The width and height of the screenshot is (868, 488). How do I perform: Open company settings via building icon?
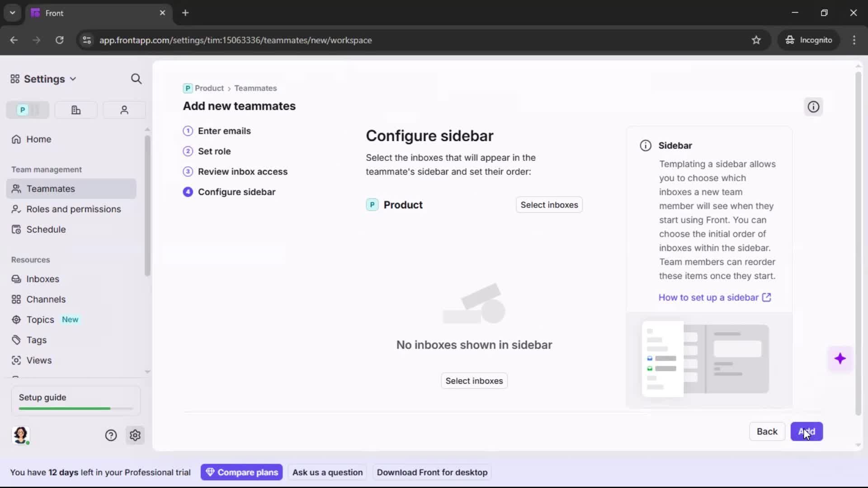(75, 110)
